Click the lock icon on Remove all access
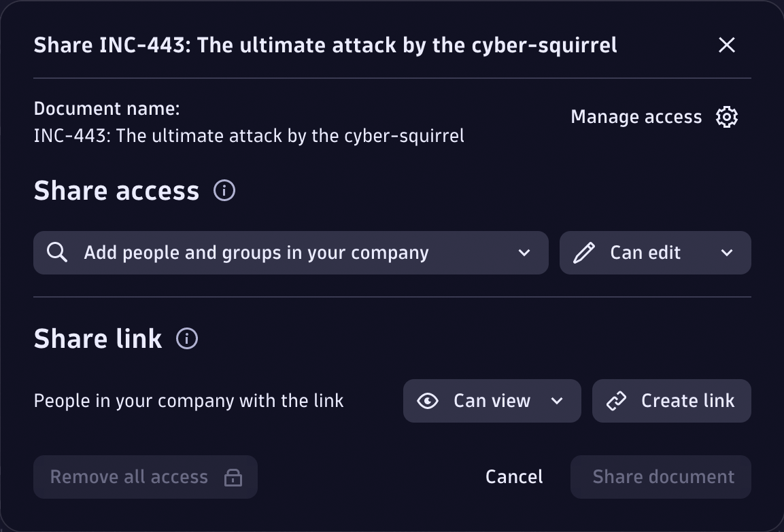The image size is (784, 532). [x=233, y=478]
